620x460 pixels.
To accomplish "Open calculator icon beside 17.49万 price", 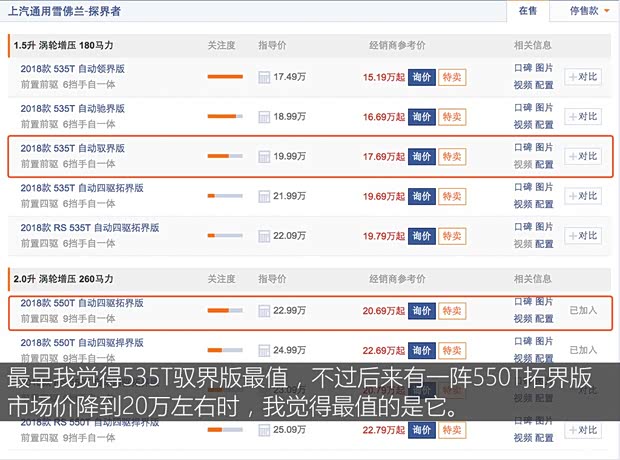I will pyautogui.click(x=264, y=77).
